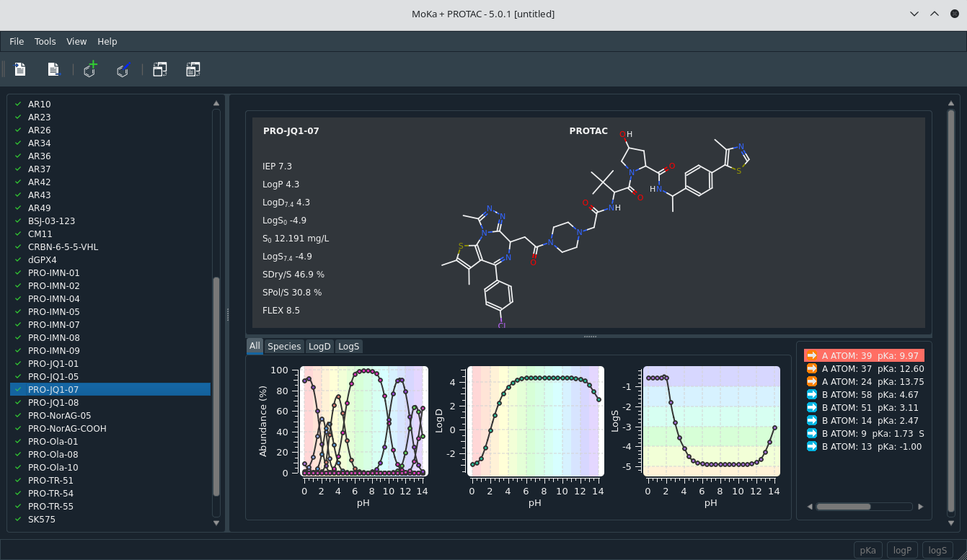The image size is (967, 560).
Task: Click the add molecule icon with green plus
Action: 90,69
